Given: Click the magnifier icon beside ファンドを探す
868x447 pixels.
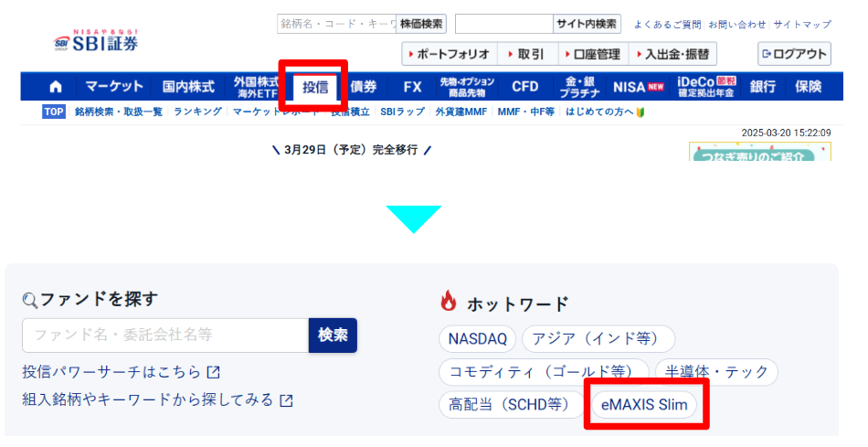Looking at the screenshot, I should coord(30,301).
